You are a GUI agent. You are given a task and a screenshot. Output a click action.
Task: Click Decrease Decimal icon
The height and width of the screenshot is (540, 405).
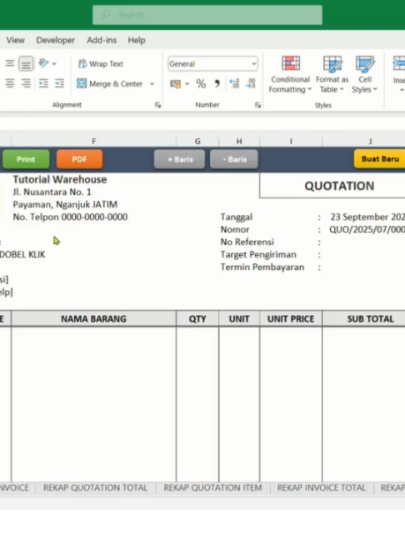tap(251, 84)
